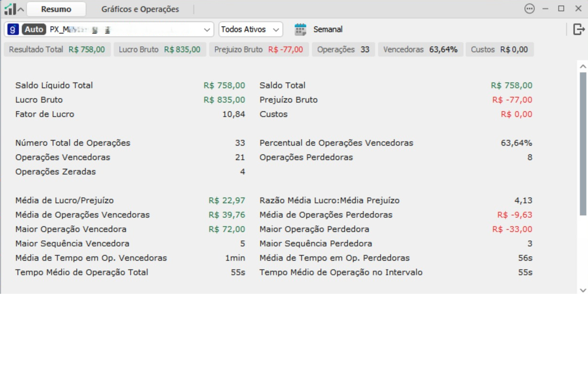Collapse the panel with the up chevron
The width and height of the screenshot is (588, 382).
pyautogui.click(x=21, y=10)
